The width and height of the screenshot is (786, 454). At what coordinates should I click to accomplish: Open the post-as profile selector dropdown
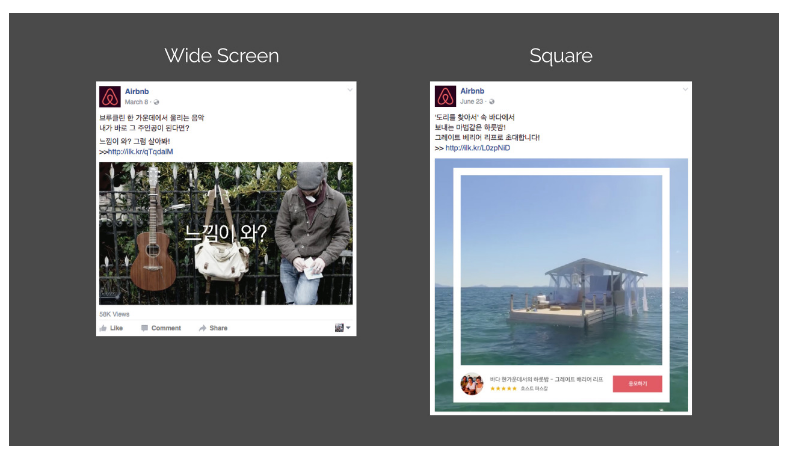coord(343,328)
